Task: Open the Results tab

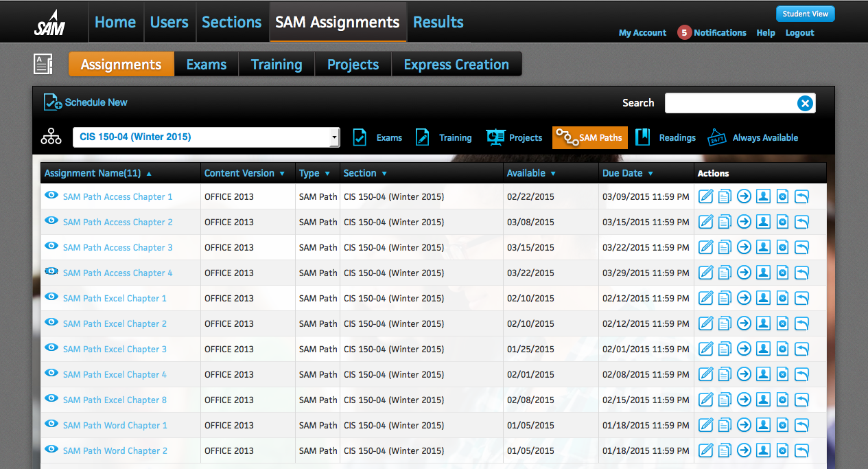Action: pos(438,22)
